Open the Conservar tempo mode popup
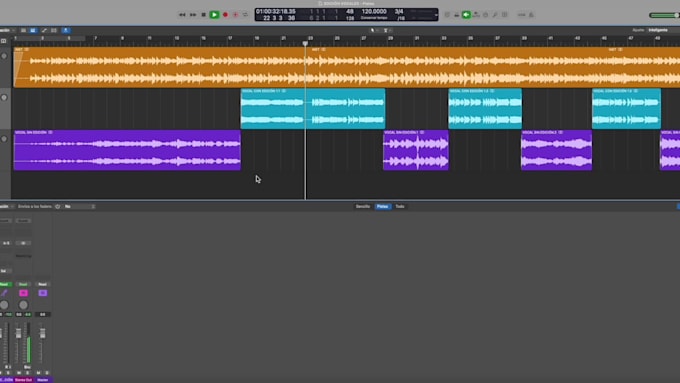The height and width of the screenshot is (383, 680). point(374,18)
